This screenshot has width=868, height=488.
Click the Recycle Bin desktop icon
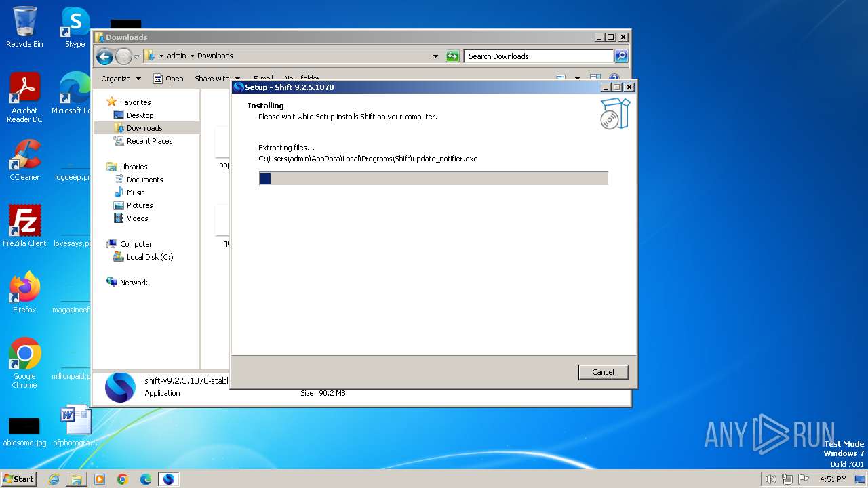coord(24,27)
